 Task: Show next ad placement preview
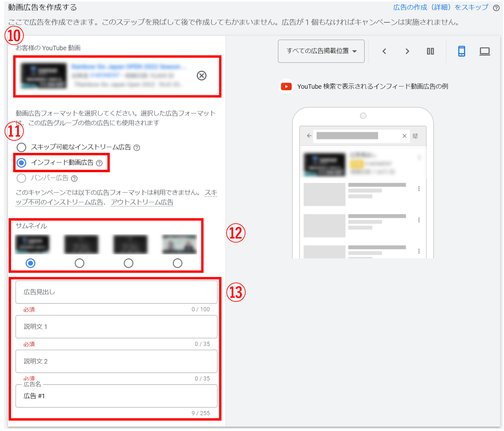407,51
